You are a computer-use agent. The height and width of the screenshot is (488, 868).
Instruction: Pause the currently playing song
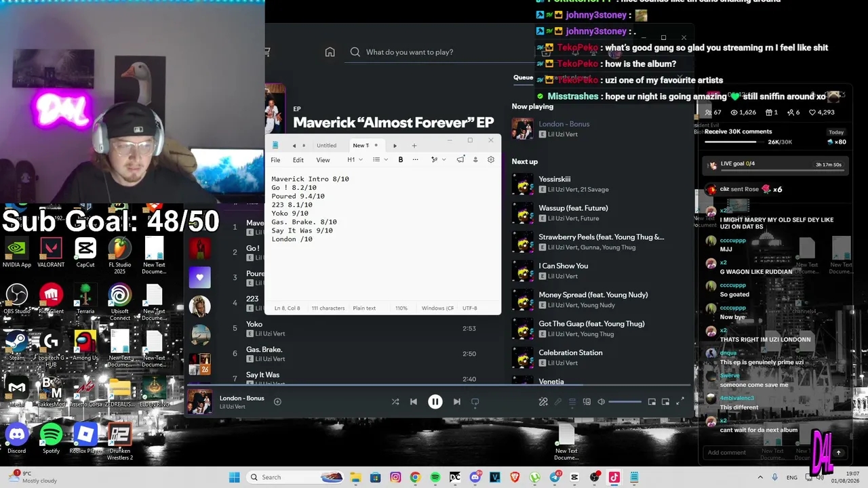click(x=435, y=402)
